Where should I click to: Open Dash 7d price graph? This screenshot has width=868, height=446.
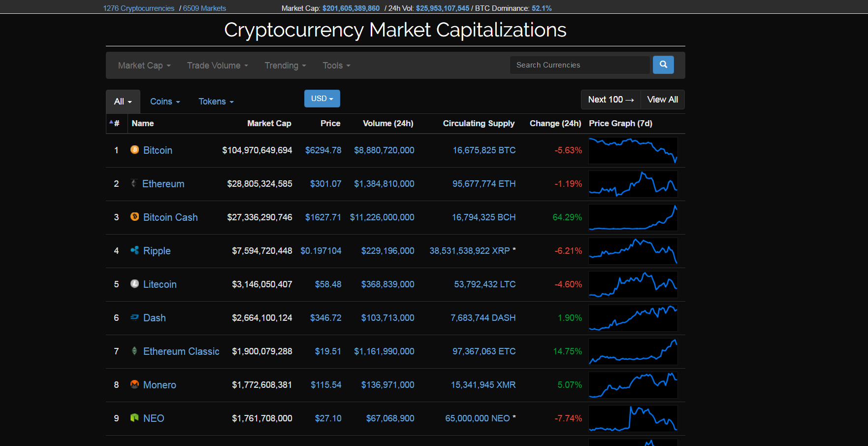[633, 318]
